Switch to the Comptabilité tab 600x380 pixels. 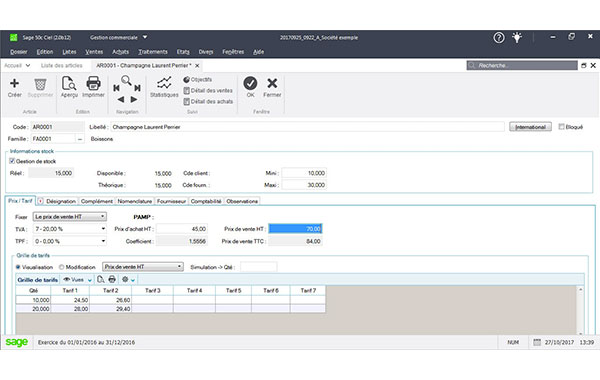click(206, 201)
